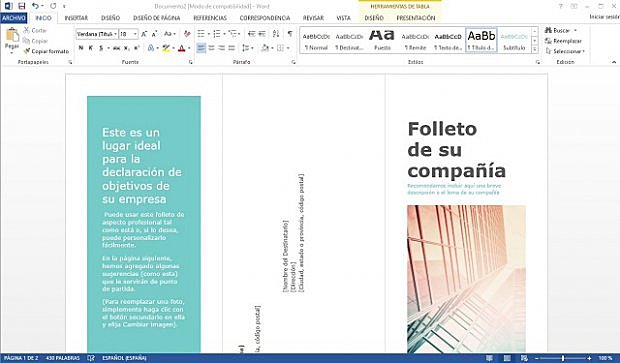Apply red font color
620x363 pixels.
(x=181, y=48)
